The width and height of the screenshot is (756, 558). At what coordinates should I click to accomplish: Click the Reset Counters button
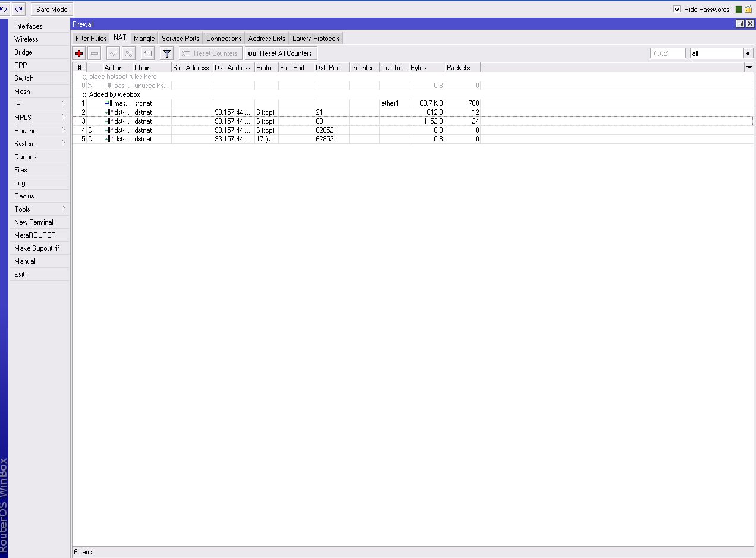(210, 53)
